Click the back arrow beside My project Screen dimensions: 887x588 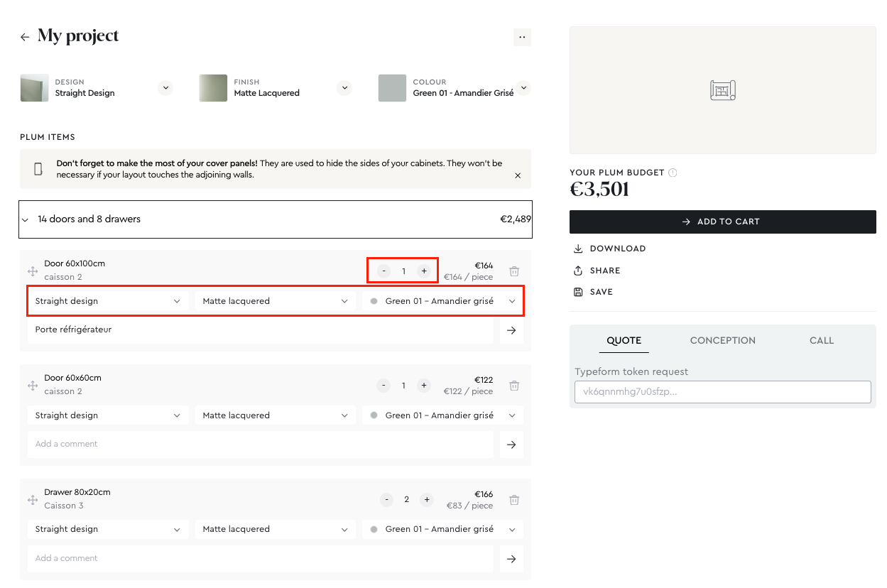coord(25,37)
